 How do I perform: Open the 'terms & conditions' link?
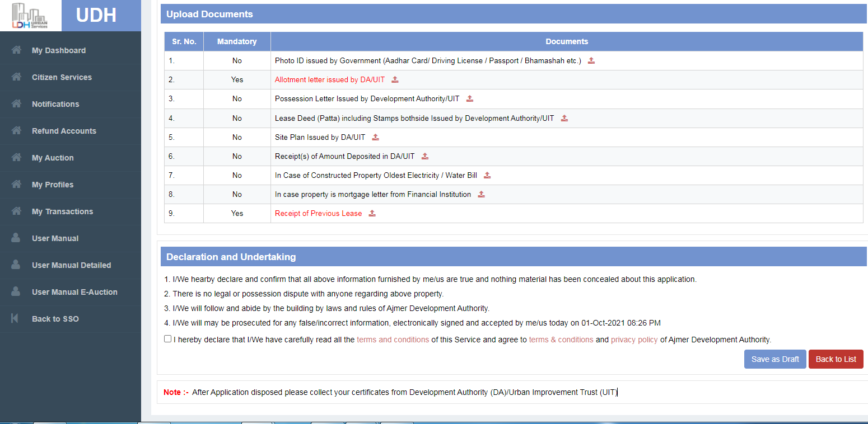(561, 340)
